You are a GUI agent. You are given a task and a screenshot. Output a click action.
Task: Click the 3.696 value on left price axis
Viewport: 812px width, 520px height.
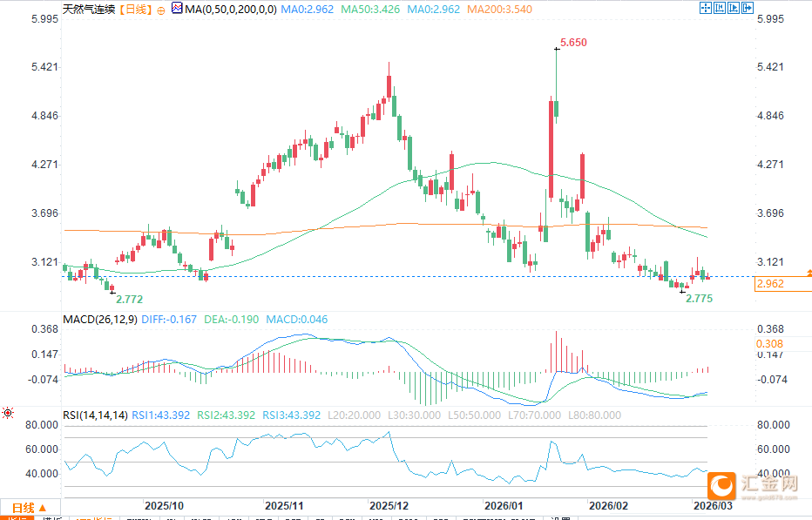point(45,213)
